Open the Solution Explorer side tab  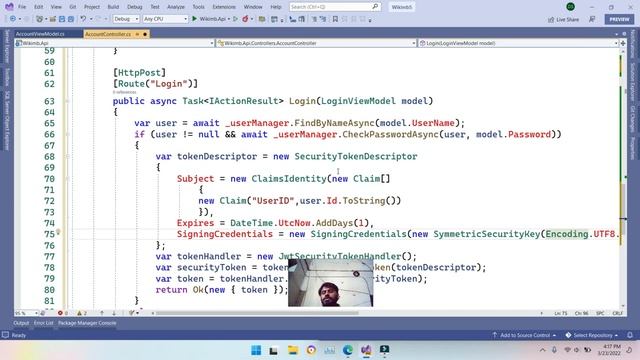click(x=633, y=82)
